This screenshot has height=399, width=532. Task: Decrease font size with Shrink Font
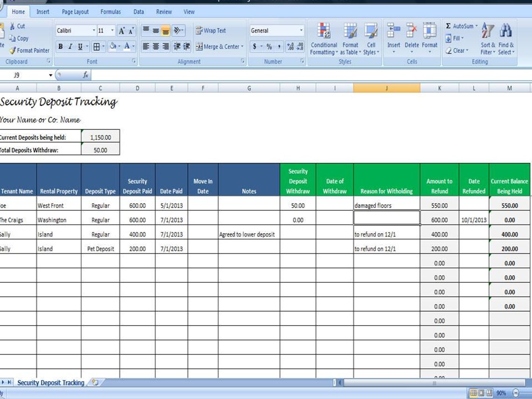131,31
